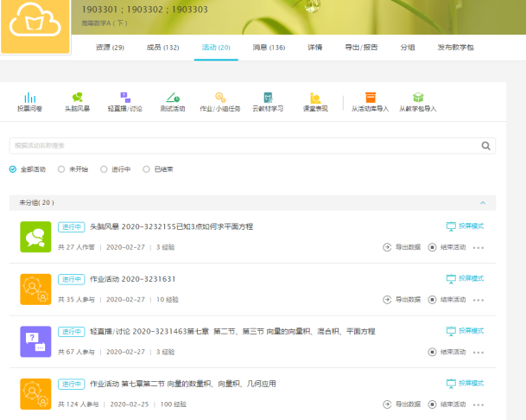Click the 从教学包导入 icon
This screenshot has height=420, width=526.
[x=418, y=99]
